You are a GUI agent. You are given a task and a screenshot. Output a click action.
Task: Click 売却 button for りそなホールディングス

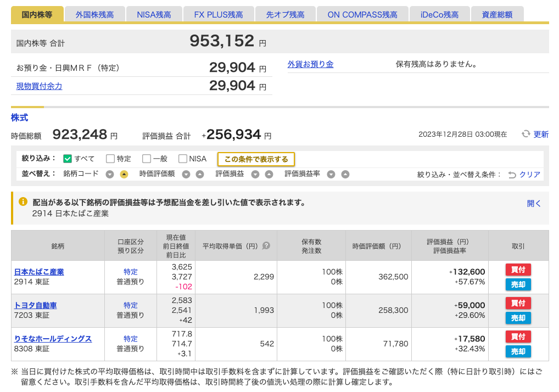518,351
